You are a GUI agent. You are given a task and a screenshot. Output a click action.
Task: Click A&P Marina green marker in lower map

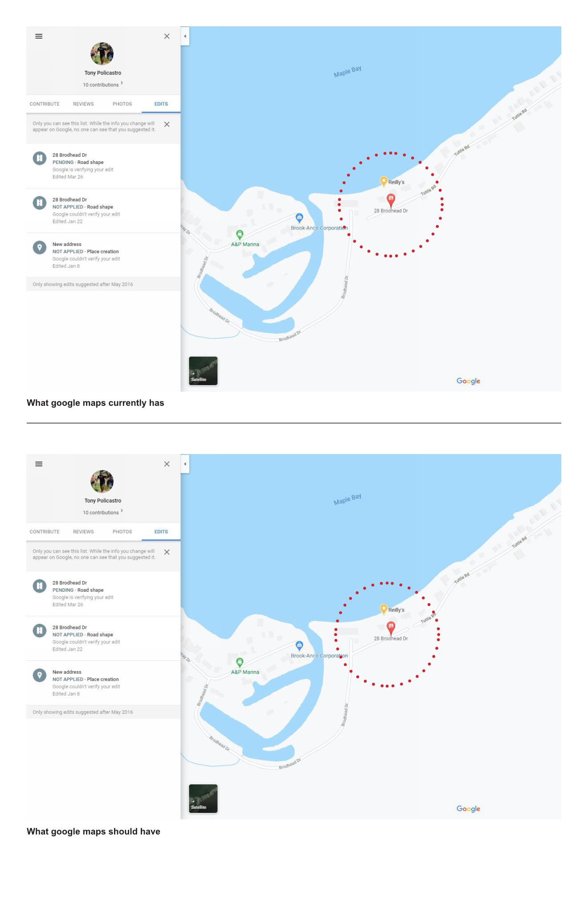click(240, 662)
